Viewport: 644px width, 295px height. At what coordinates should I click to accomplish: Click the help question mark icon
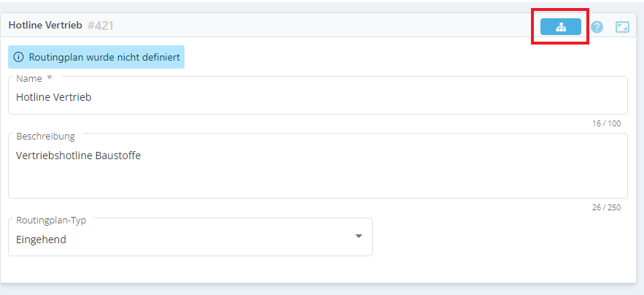(597, 27)
